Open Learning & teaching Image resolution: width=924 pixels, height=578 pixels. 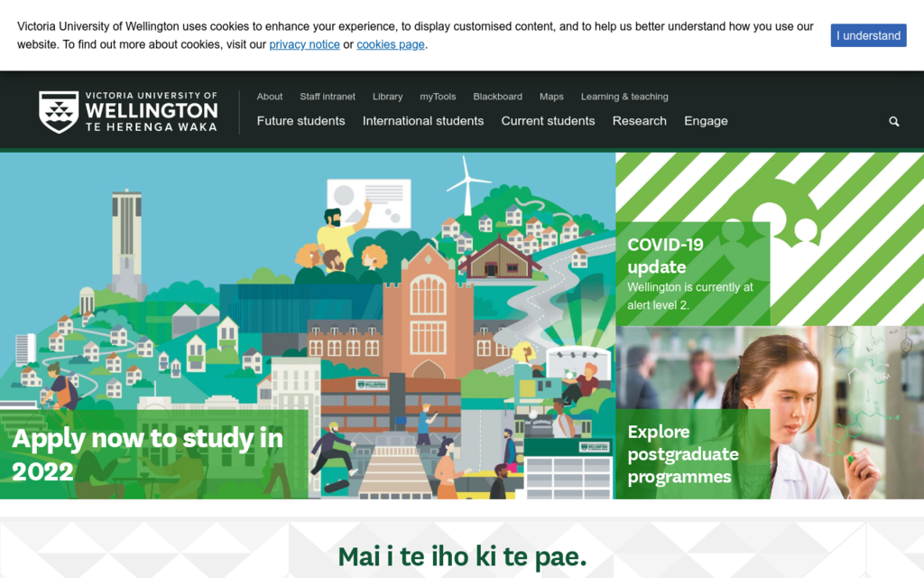[624, 97]
